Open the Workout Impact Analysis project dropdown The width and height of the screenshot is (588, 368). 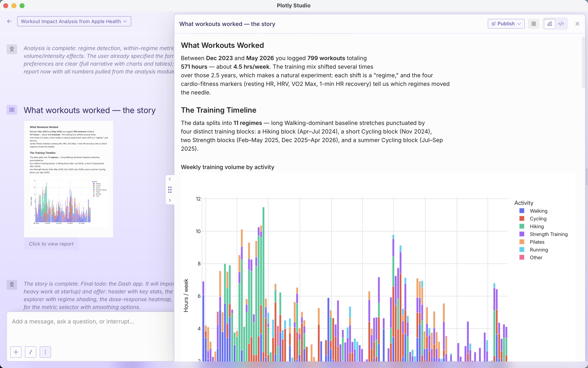(x=74, y=21)
